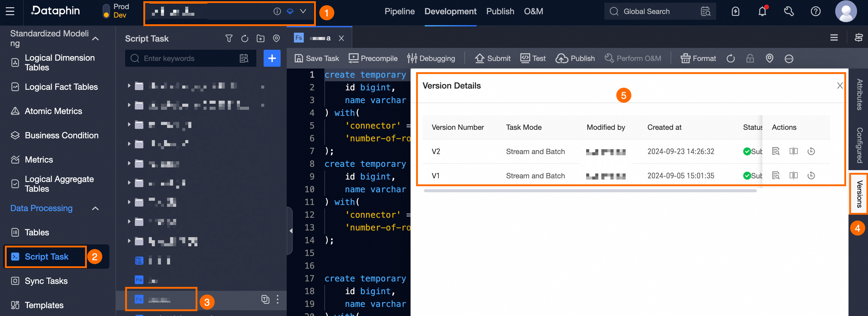Click the new folder icon in Script Task
Screen dimensions: 868x316
pos(261,39)
